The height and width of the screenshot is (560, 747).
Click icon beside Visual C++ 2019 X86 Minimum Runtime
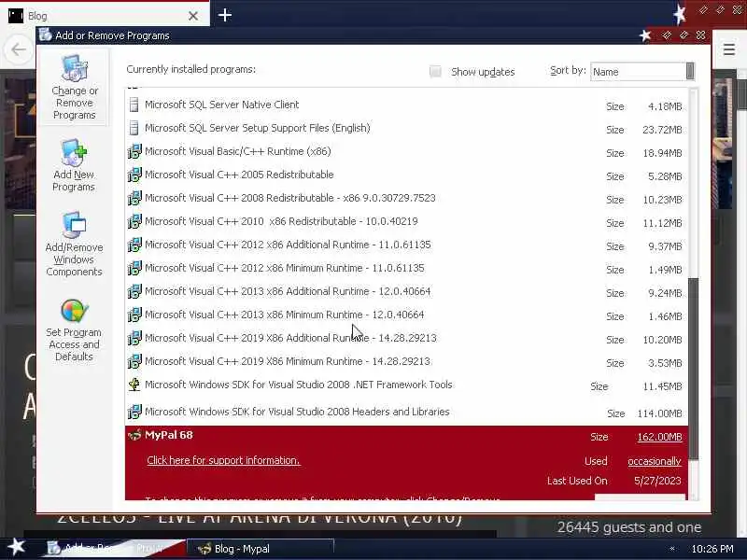click(134, 361)
